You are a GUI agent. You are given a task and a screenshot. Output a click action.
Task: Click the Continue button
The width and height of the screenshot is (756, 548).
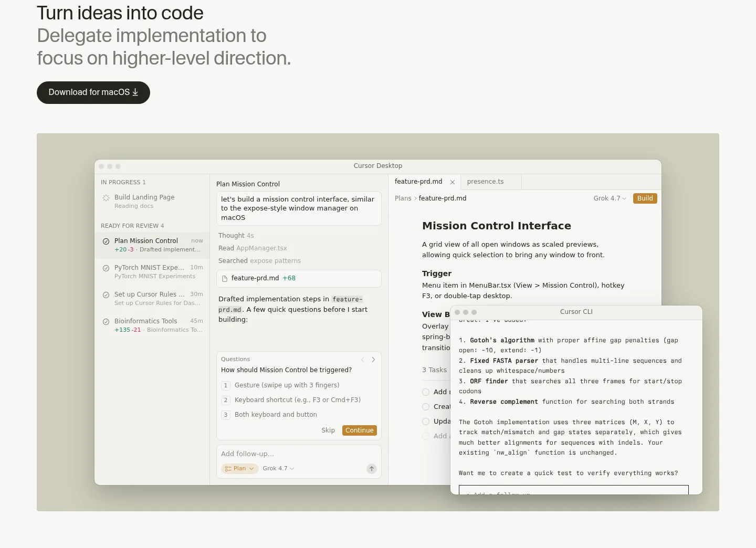click(360, 430)
